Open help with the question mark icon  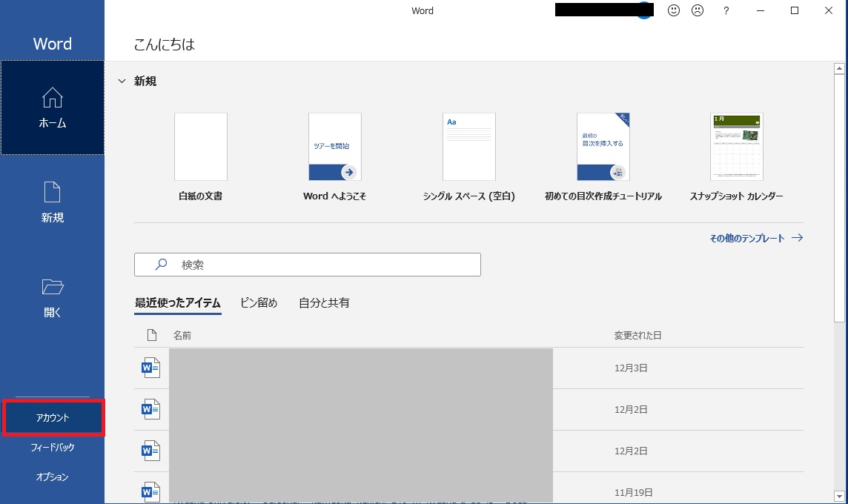(x=726, y=10)
